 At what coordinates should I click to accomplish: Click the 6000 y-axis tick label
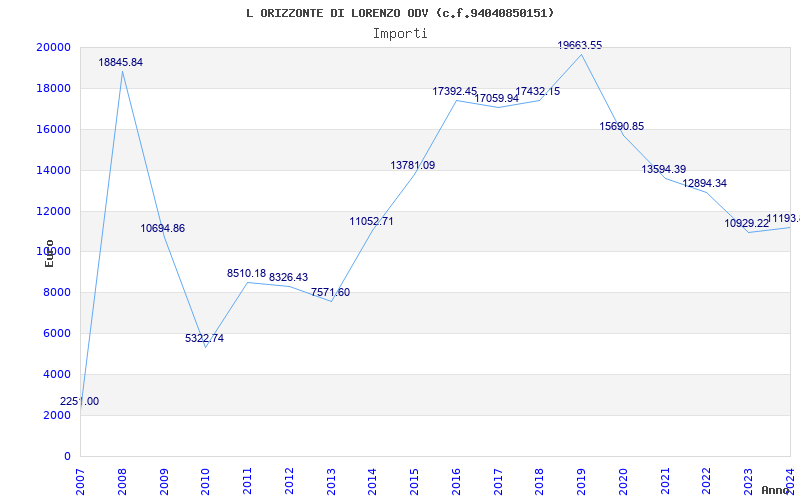coord(57,334)
